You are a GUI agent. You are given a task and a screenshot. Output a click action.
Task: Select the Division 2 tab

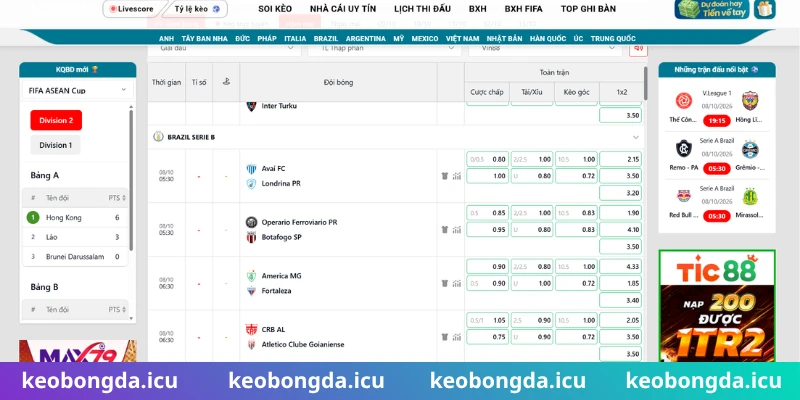(56, 120)
